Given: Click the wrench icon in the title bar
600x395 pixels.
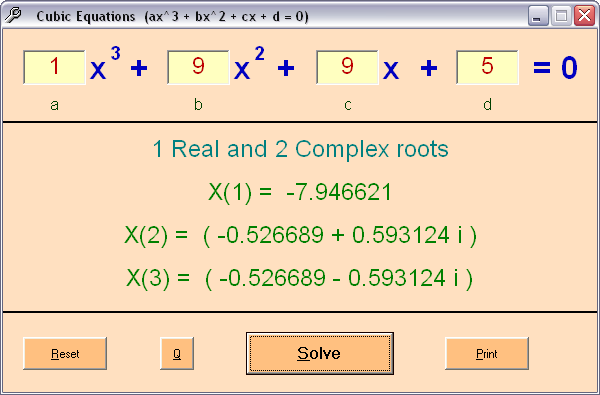Looking at the screenshot, I should (x=14, y=15).
